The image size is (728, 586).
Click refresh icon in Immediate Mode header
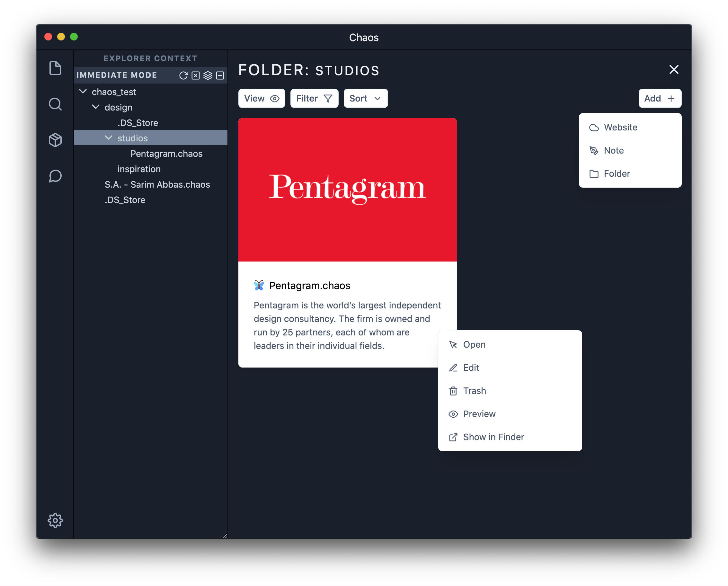[x=183, y=75]
